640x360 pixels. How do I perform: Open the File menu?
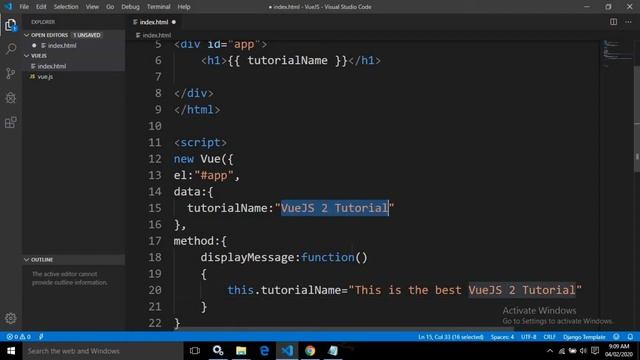tap(24, 7)
